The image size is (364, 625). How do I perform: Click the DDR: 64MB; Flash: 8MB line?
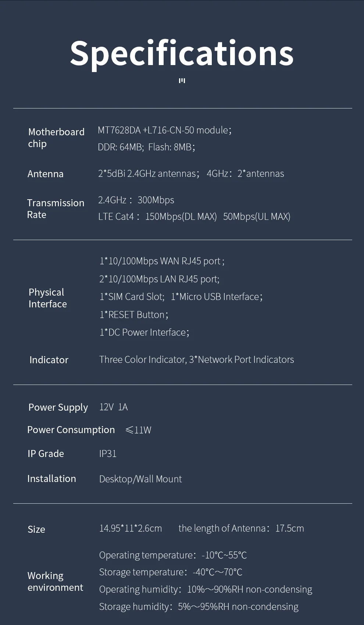pos(146,147)
